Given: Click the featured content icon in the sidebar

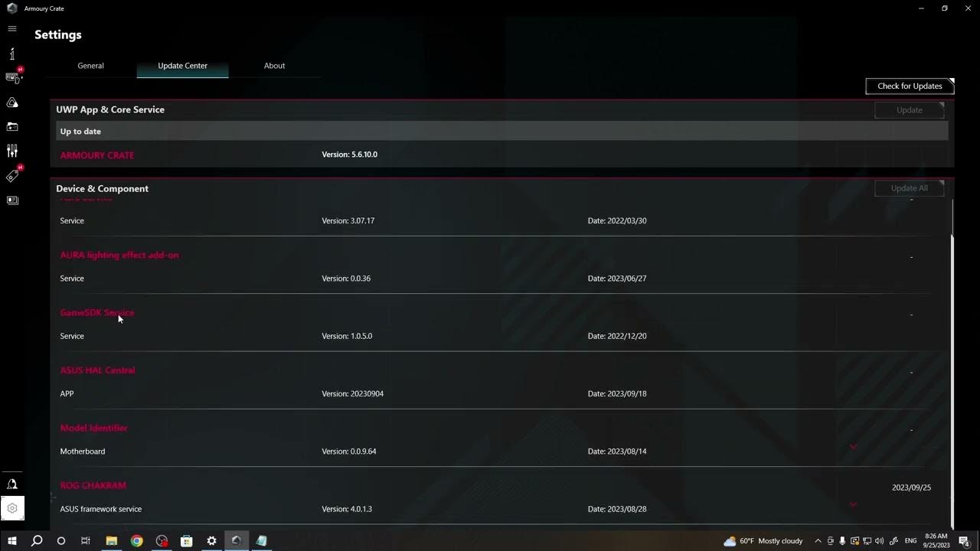Looking at the screenshot, I should (x=11, y=200).
